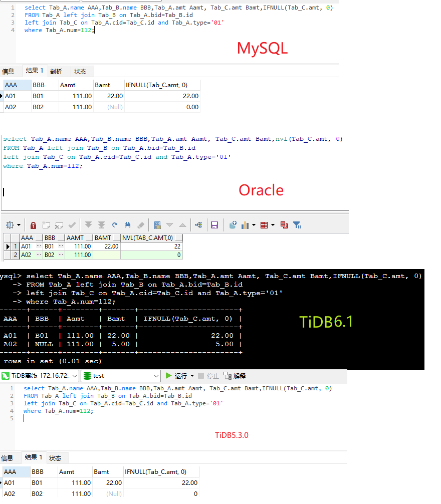The image size is (441, 504).
Task: Select cell 0.00 in MySQL results
Action: click(x=162, y=107)
